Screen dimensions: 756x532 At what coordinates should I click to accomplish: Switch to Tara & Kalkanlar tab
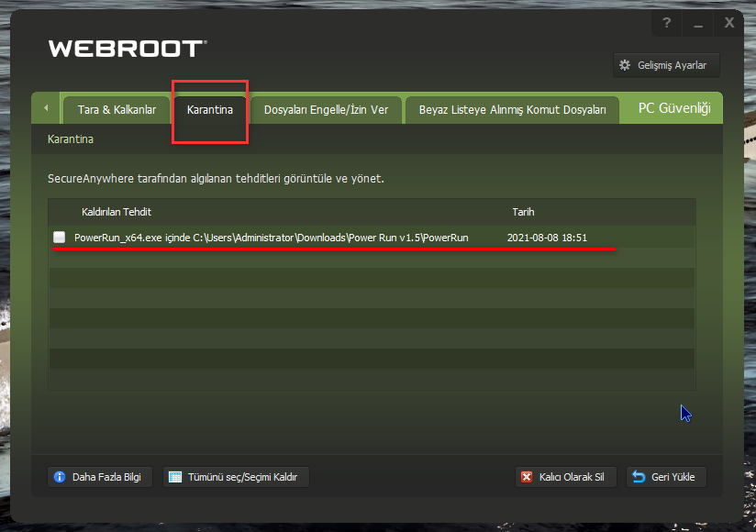tap(117, 110)
